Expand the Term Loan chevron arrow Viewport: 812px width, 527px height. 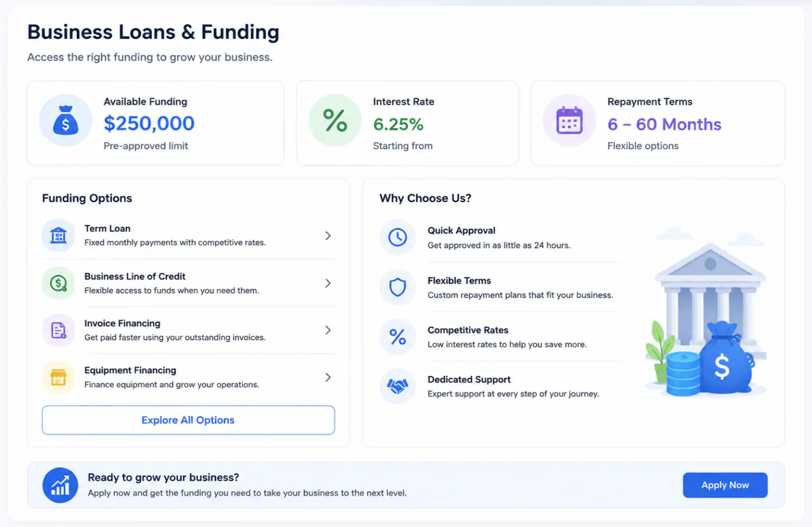328,235
